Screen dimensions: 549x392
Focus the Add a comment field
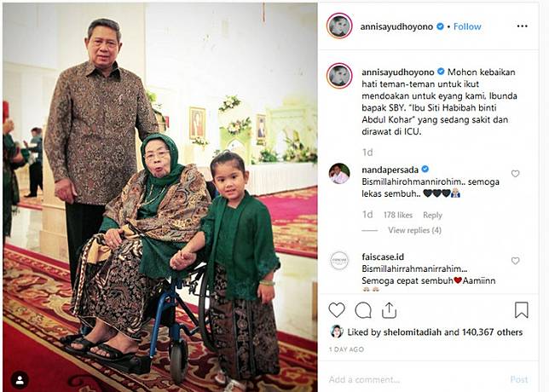point(413,379)
